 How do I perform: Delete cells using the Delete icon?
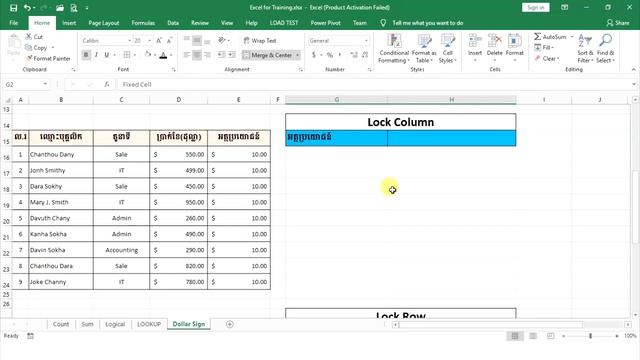[495, 42]
